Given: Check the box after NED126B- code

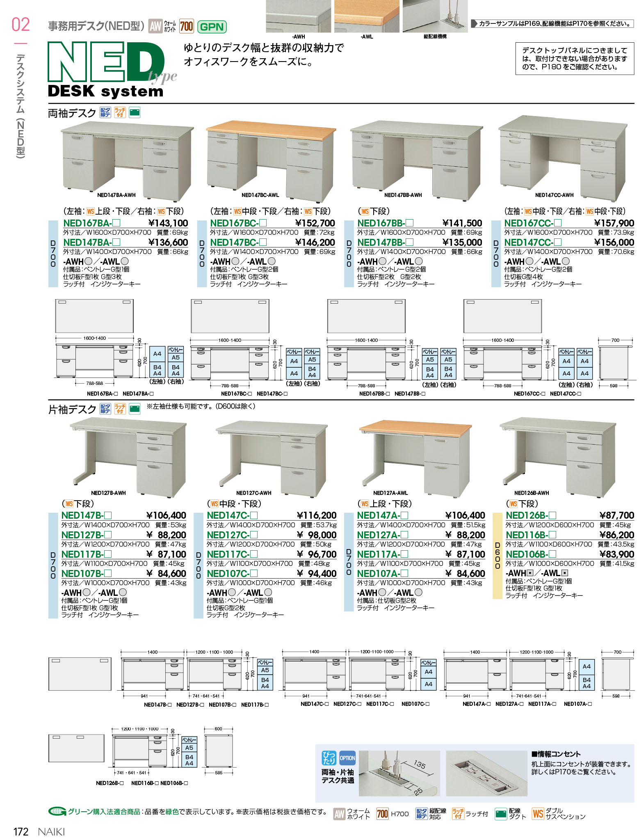Looking at the screenshot, I should click(552, 515).
